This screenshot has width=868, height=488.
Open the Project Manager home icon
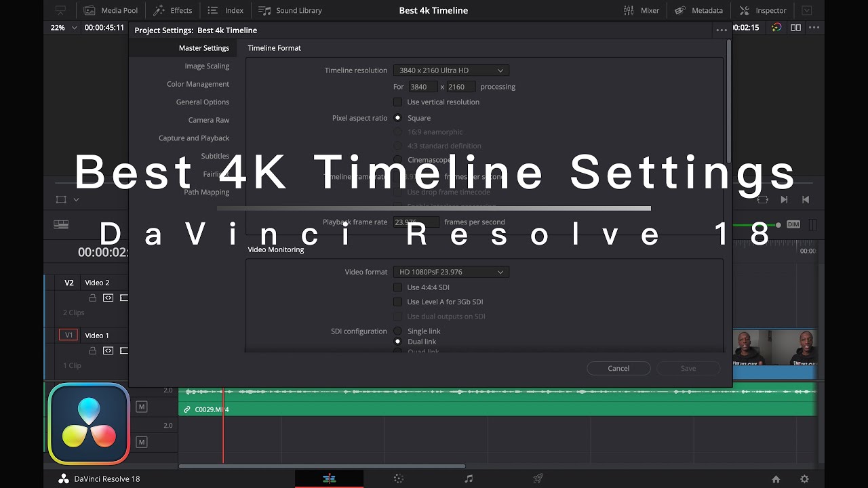click(x=776, y=479)
